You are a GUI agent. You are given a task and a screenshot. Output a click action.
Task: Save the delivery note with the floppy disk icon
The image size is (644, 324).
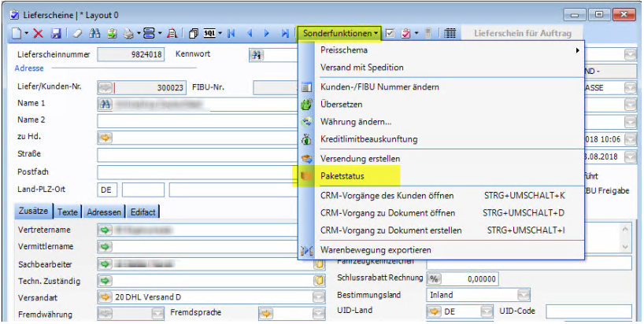(x=56, y=33)
